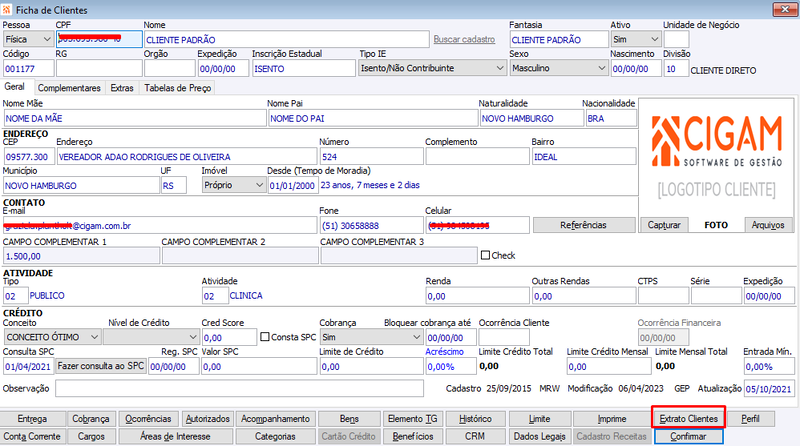The image size is (800, 446).
Task: Expand the Conceito dropdown
Action: (52, 337)
